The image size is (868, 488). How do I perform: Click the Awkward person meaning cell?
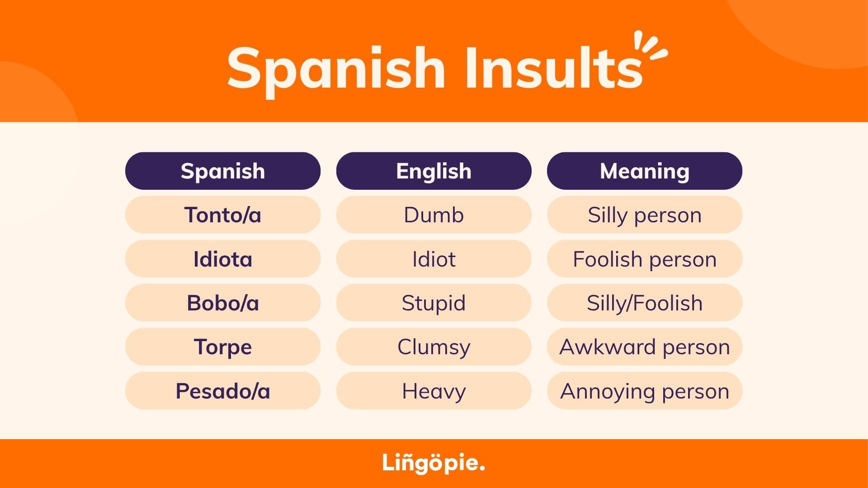(644, 347)
